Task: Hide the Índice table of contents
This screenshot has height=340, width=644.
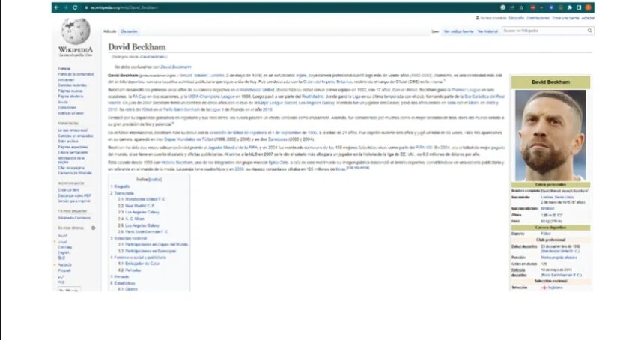Action: (155, 180)
